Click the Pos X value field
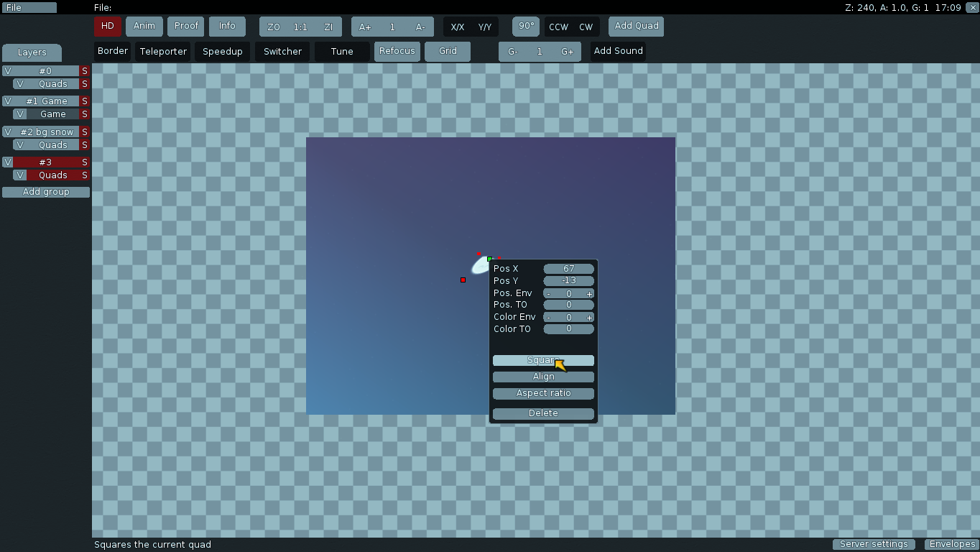The height and width of the screenshot is (552, 980). pyautogui.click(x=568, y=269)
